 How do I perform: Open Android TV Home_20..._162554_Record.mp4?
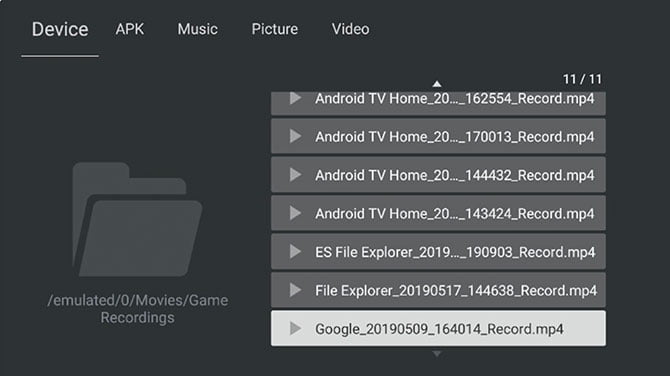(438, 103)
